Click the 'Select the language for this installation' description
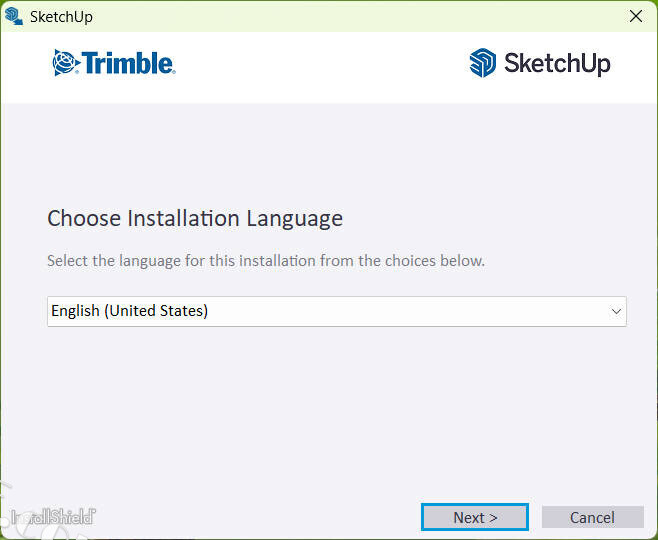 coord(265,261)
